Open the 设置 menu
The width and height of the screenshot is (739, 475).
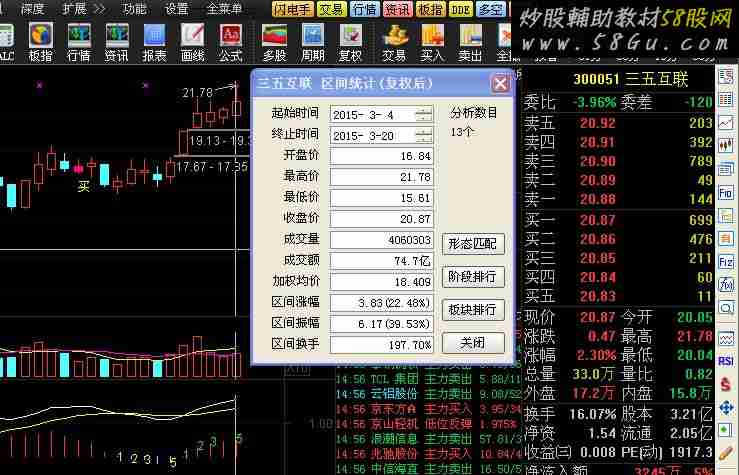(x=177, y=8)
